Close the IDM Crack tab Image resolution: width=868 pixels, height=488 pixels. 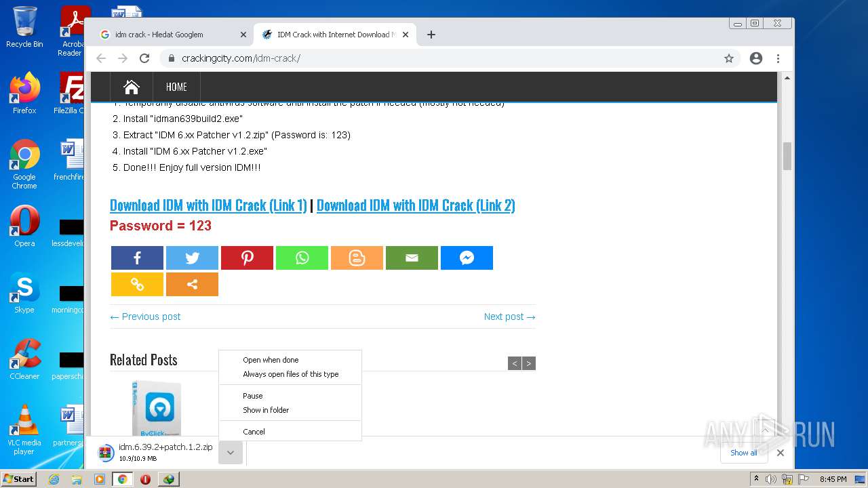tap(406, 35)
